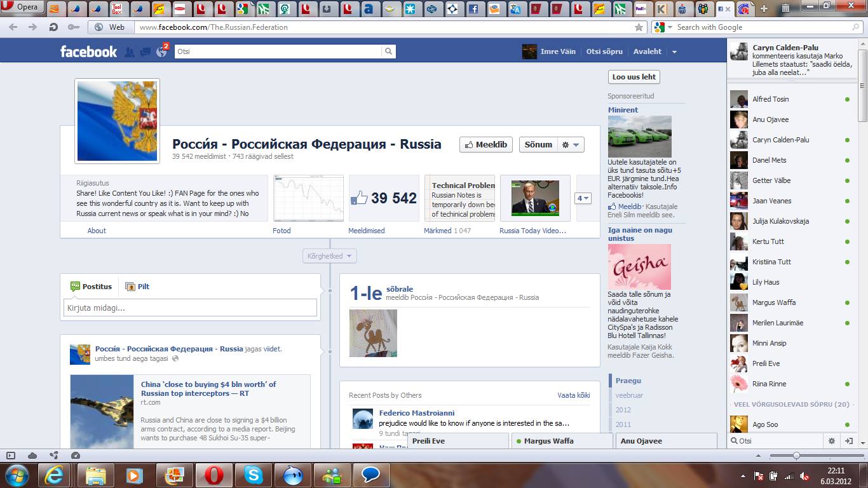The width and height of the screenshot is (868, 488).
Task: Select Praegu in the timeline navigator
Action: (628, 381)
